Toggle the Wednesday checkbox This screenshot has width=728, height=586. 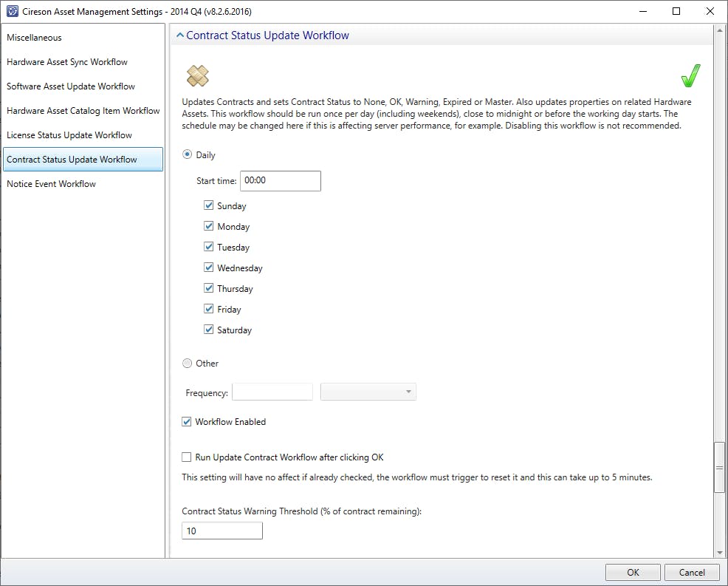click(209, 268)
